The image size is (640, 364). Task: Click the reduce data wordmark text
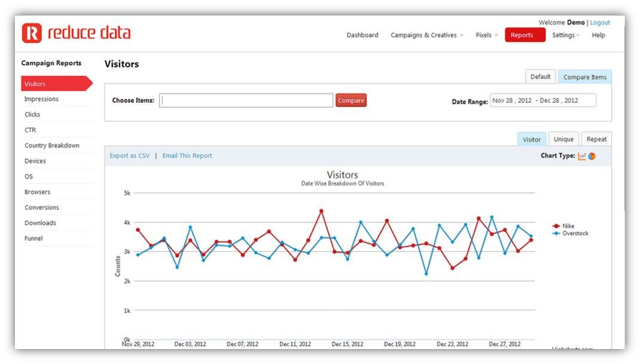[89, 33]
